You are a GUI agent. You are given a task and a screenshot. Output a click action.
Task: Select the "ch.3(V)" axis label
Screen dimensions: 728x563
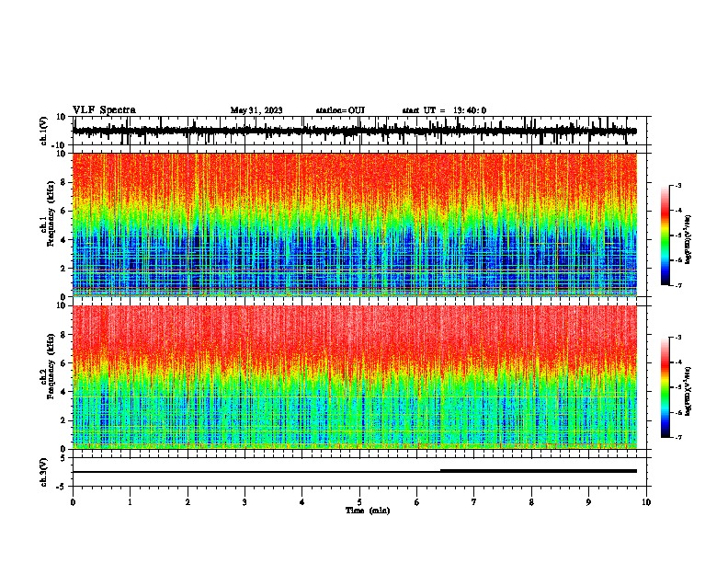tap(44, 473)
